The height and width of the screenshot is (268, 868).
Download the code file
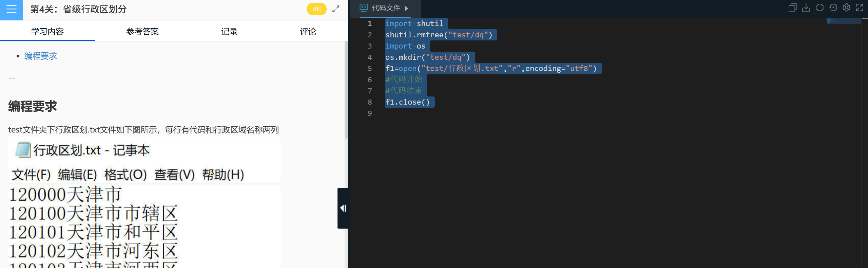pyautogui.click(x=806, y=8)
